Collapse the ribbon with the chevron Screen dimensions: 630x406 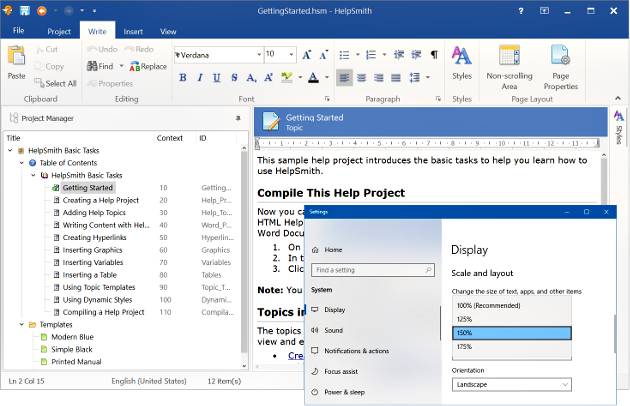pos(618,98)
